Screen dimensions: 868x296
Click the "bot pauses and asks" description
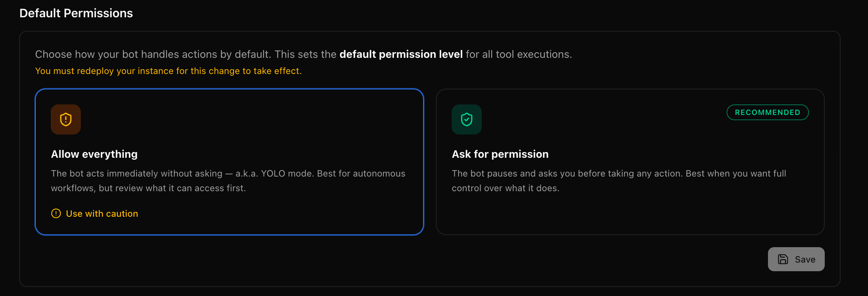tap(619, 174)
